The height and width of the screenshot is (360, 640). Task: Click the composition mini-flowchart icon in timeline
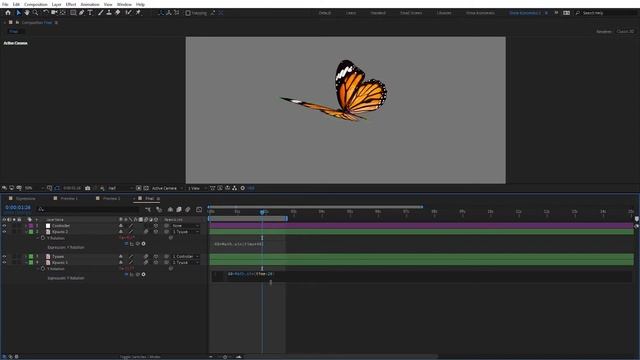click(148, 209)
